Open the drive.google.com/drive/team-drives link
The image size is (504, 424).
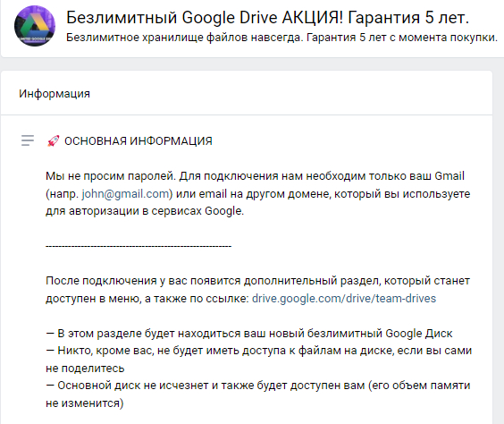[x=344, y=299]
